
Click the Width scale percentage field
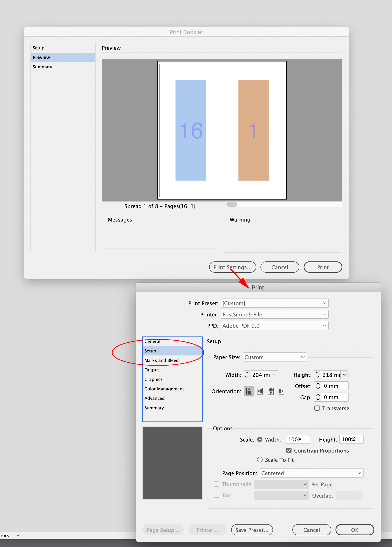298,439
